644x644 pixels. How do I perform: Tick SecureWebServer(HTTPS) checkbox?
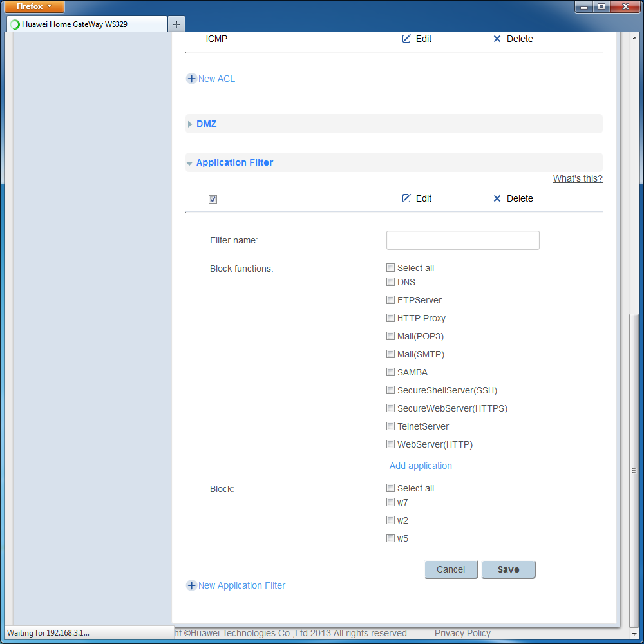(391, 408)
